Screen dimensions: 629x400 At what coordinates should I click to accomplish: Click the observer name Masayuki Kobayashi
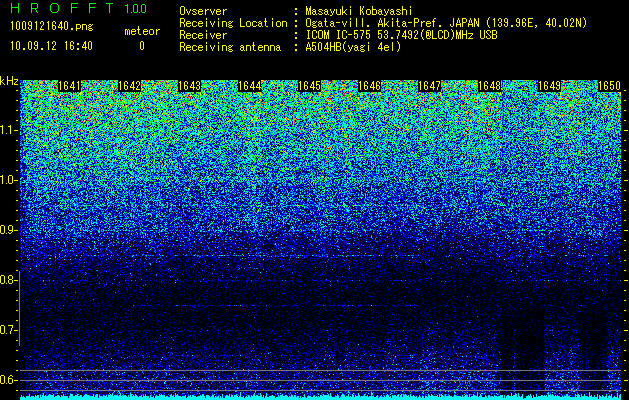click(x=359, y=11)
